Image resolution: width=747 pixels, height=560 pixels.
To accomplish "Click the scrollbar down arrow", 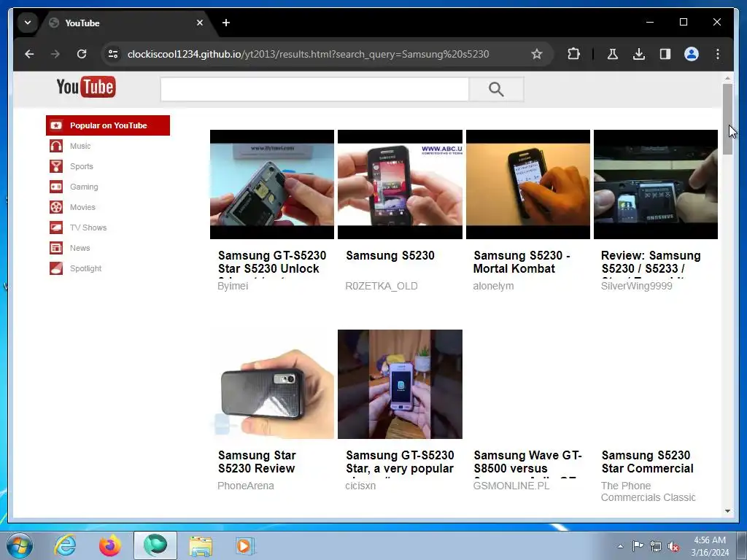I will (x=727, y=511).
